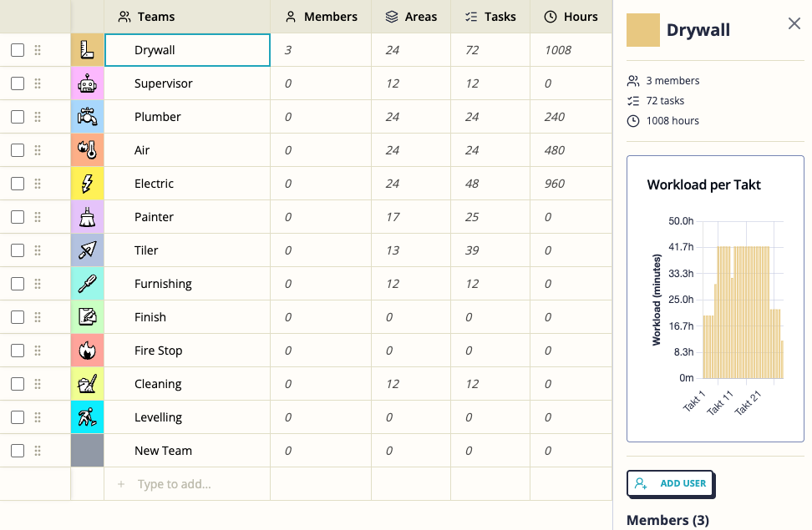Select the Plumber team name cell
The image size is (812, 530).
click(x=187, y=117)
